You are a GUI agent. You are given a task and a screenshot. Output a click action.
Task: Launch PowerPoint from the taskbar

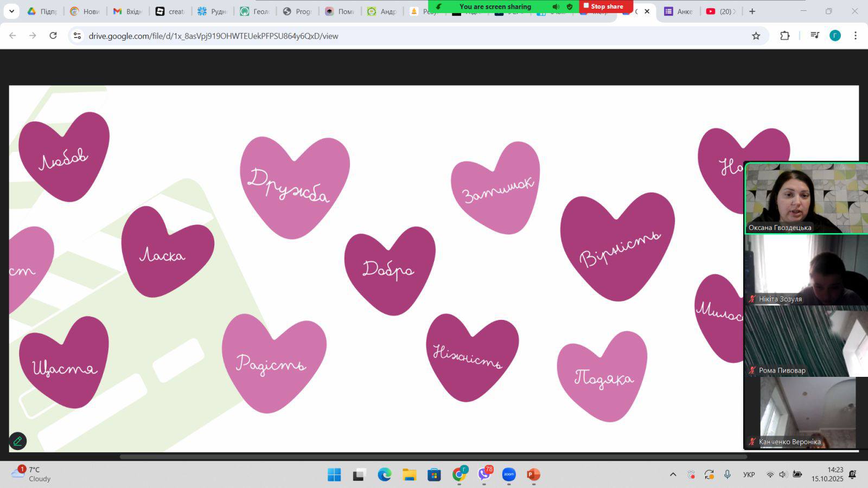tap(533, 475)
